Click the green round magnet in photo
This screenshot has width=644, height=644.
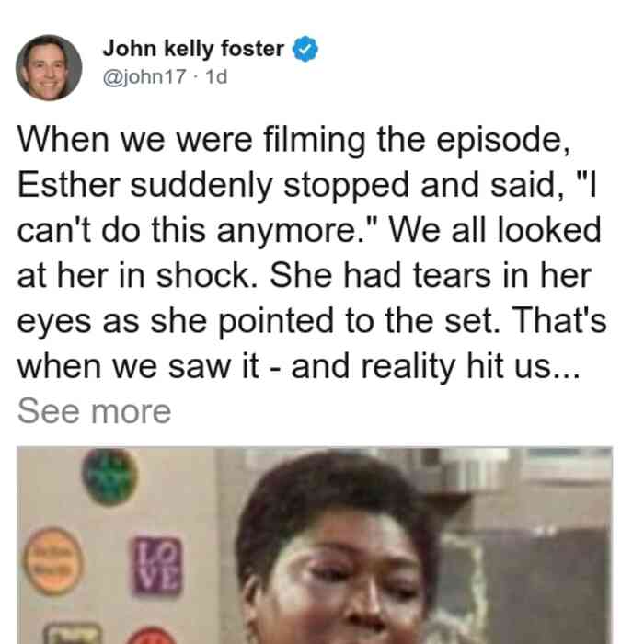tap(109, 477)
